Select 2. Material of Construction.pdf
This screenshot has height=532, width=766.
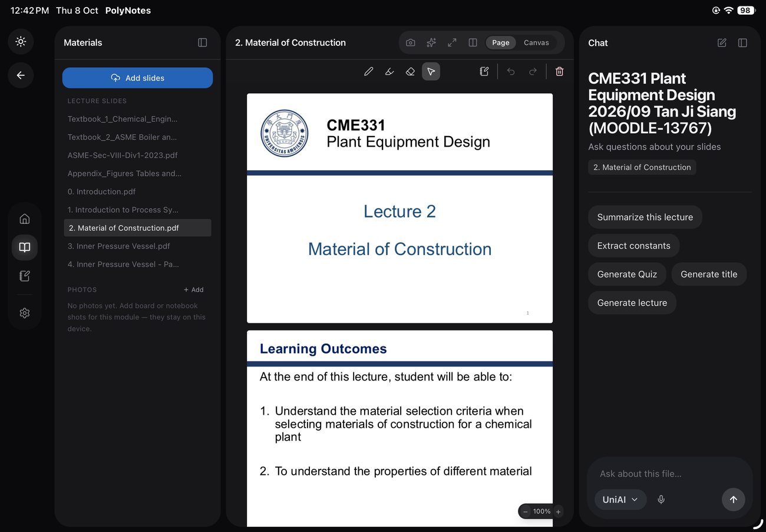pyautogui.click(x=137, y=228)
